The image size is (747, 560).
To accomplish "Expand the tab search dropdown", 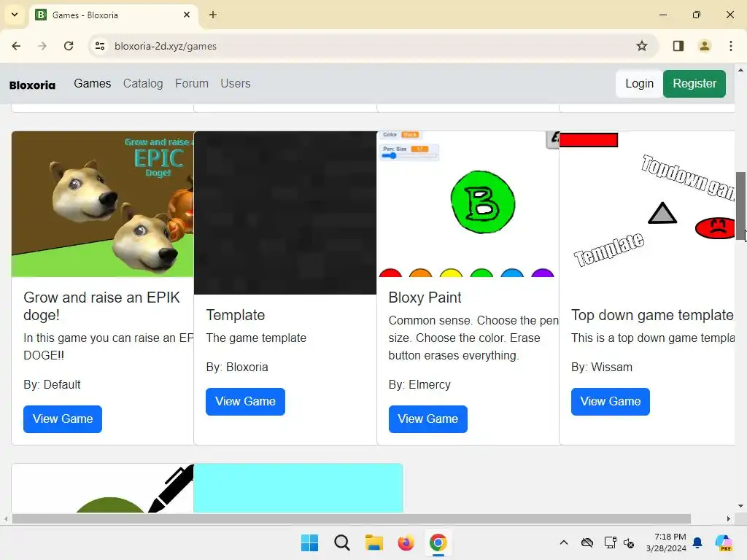I will [x=15, y=15].
